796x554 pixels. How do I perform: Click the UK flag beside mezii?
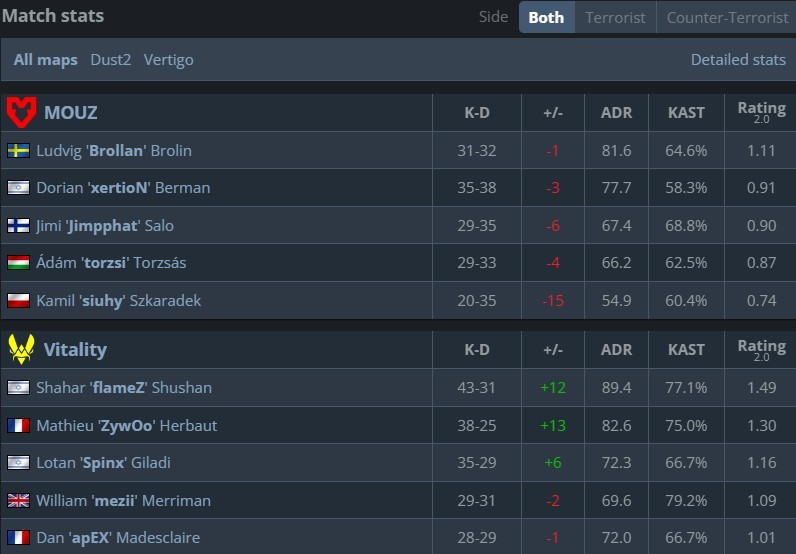(x=18, y=501)
